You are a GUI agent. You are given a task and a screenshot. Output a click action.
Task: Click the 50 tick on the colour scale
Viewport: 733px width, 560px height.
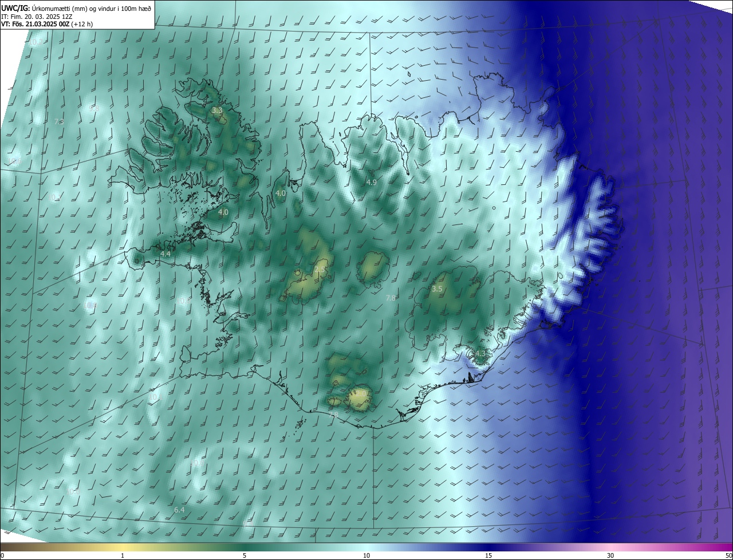[728, 555]
